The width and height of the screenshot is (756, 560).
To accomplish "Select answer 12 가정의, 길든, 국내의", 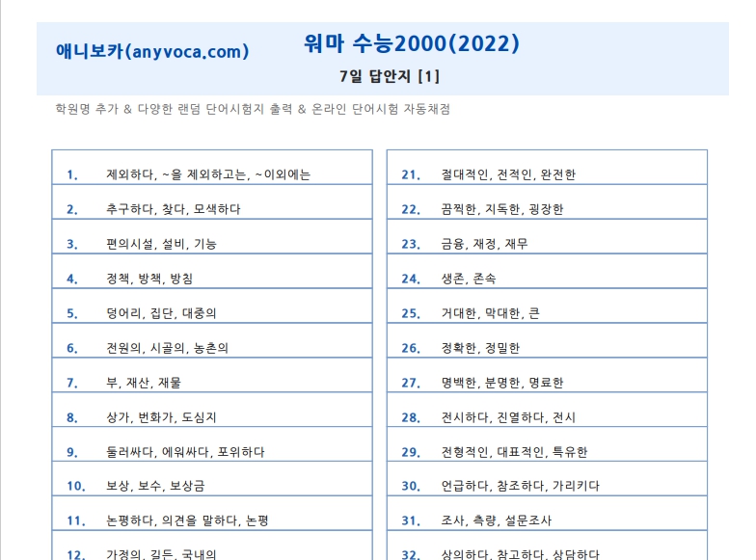I will coord(161,554).
